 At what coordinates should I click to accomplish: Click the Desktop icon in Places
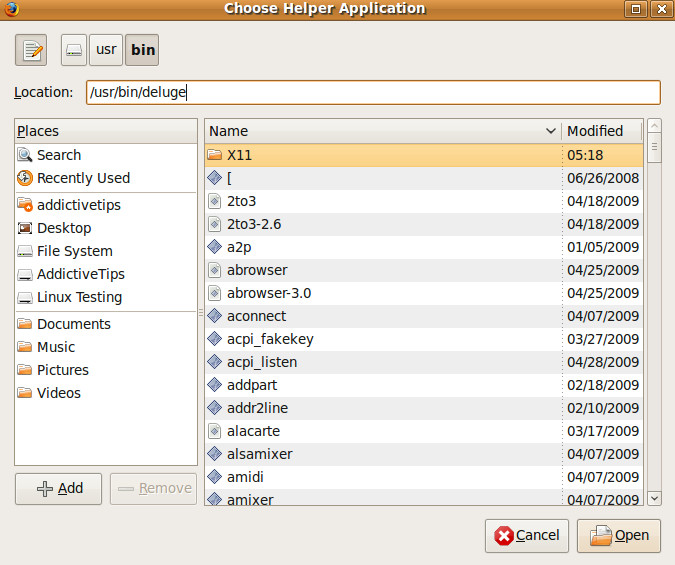[x=25, y=228]
